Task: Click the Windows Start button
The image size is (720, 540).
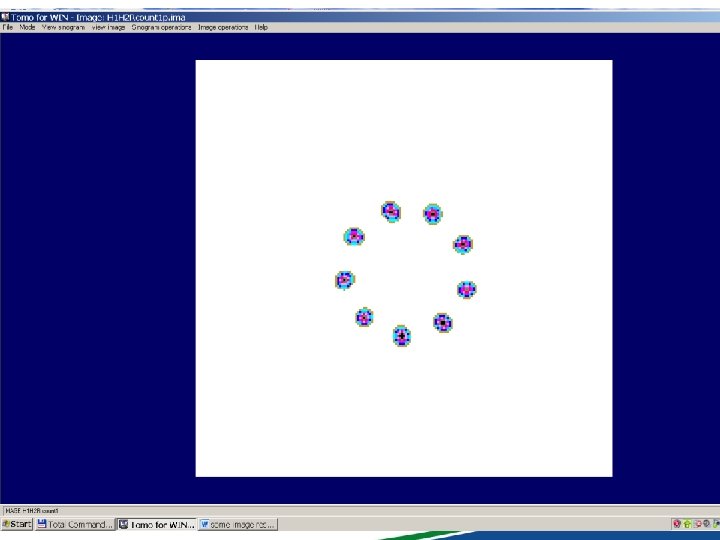Action: point(17,524)
